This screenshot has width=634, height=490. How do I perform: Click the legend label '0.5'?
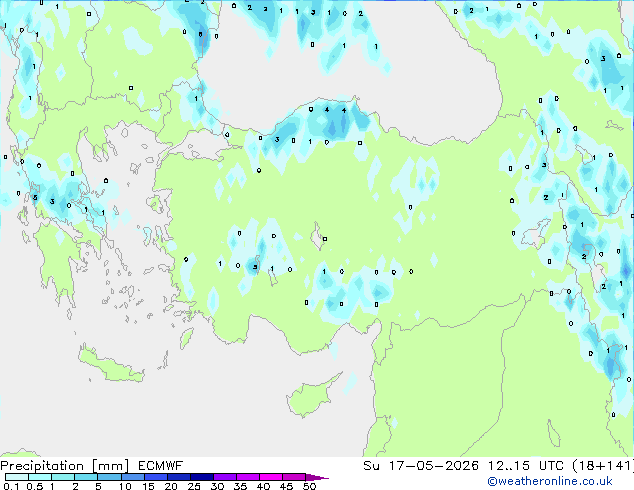34,486
